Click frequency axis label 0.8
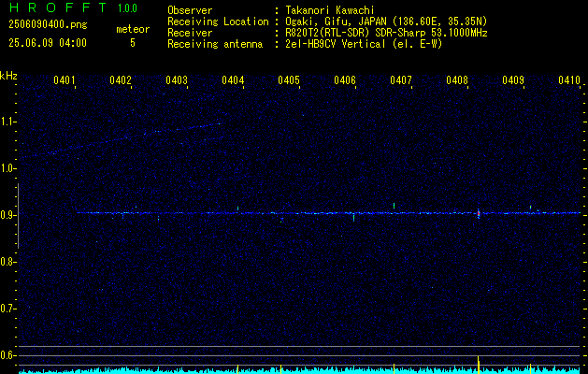This screenshot has width=588, height=374. 7,262
